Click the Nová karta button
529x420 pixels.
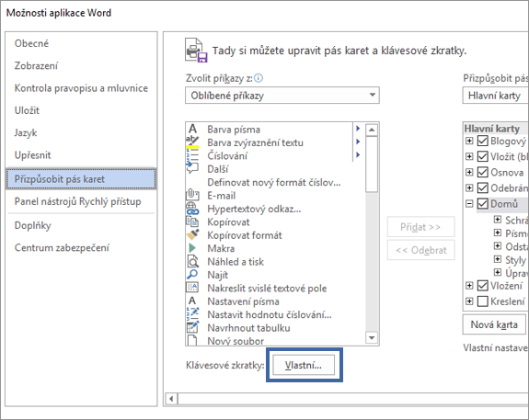click(x=494, y=324)
